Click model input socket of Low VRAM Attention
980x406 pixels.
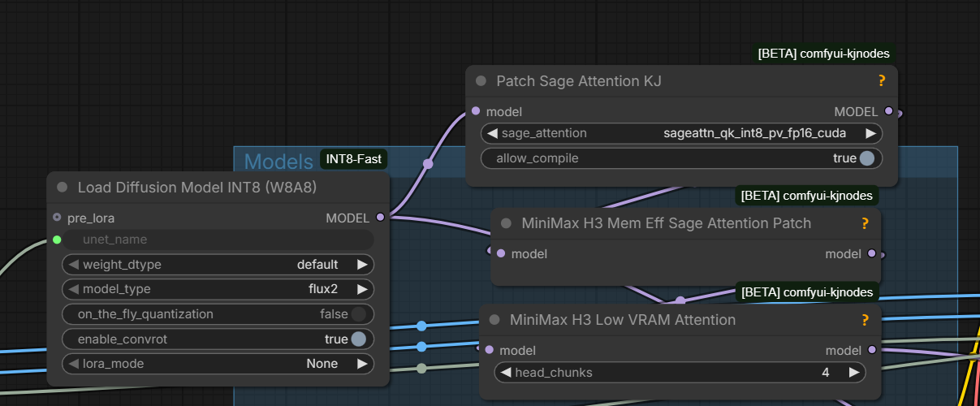pyautogui.click(x=488, y=350)
